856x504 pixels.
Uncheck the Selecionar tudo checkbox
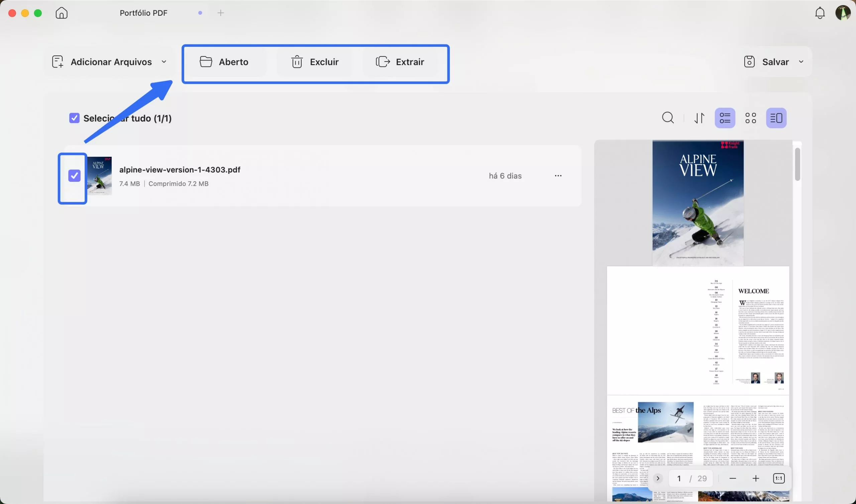pyautogui.click(x=74, y=118)
